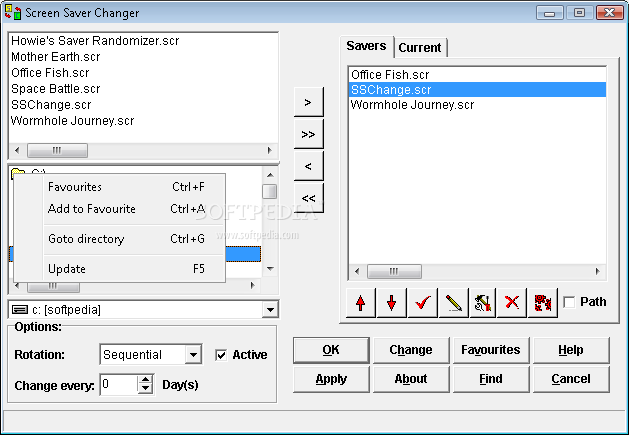Enable the Path checkbox

[x=569, y=302]
